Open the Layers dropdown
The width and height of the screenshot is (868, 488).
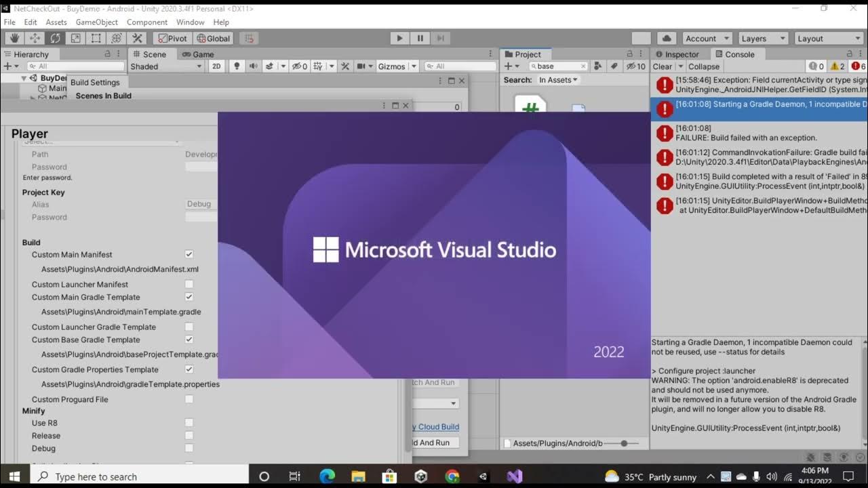coord(762,39)
